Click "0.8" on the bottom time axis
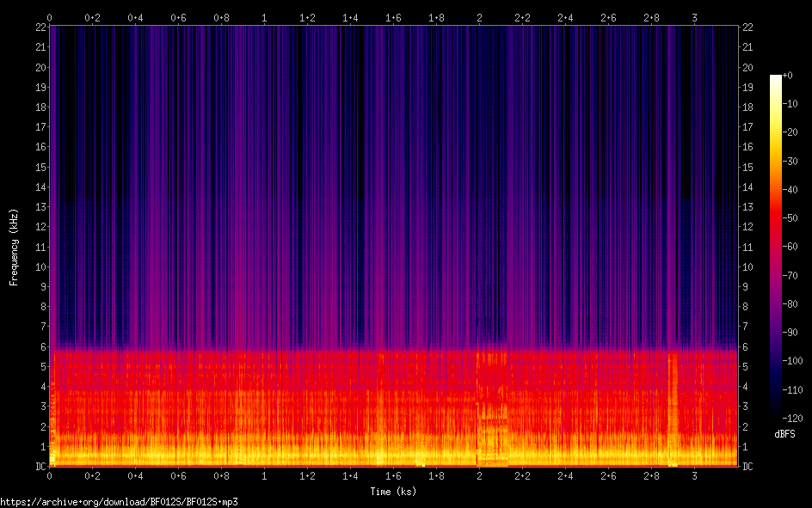812x508 pixels. coord(221,475)
